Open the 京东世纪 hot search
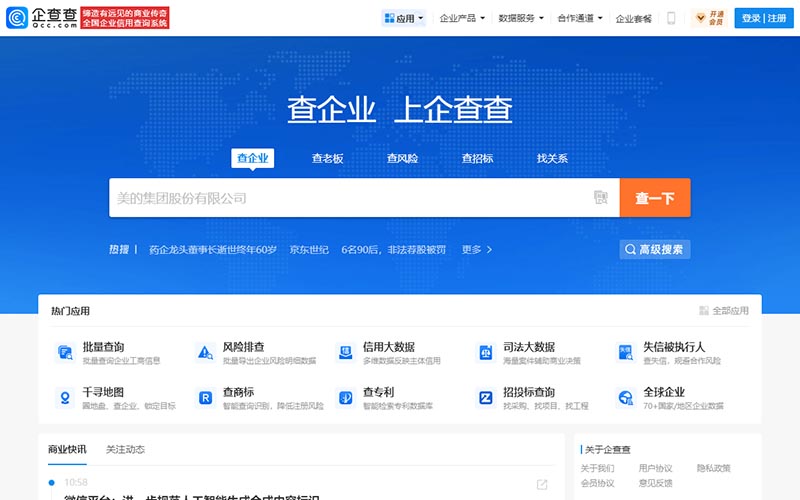800x500 pixels. [309, 249]
